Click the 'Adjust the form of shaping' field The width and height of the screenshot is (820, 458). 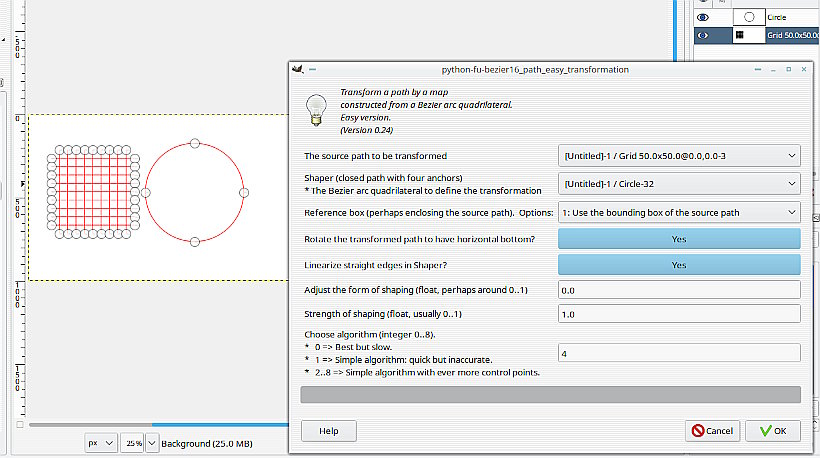(x=679, y=290)
